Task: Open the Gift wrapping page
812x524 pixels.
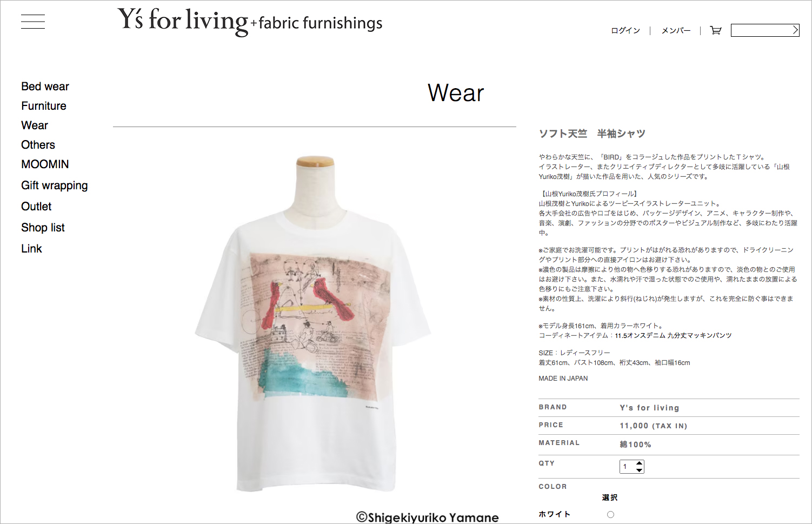Action: click(55, 185)
